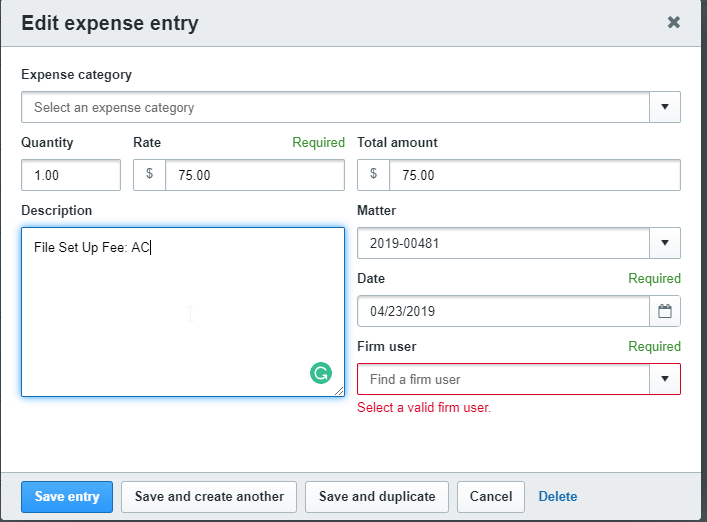Click the Select an expense category field

[335, 107]
